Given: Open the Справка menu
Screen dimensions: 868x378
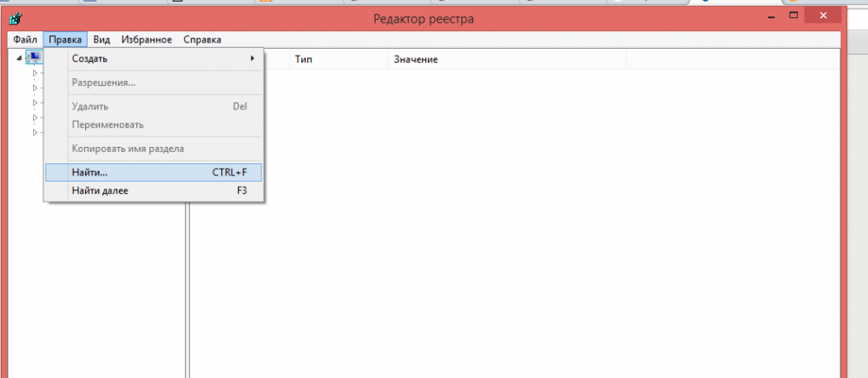Looking at the screenshot, I should (202, 39).
